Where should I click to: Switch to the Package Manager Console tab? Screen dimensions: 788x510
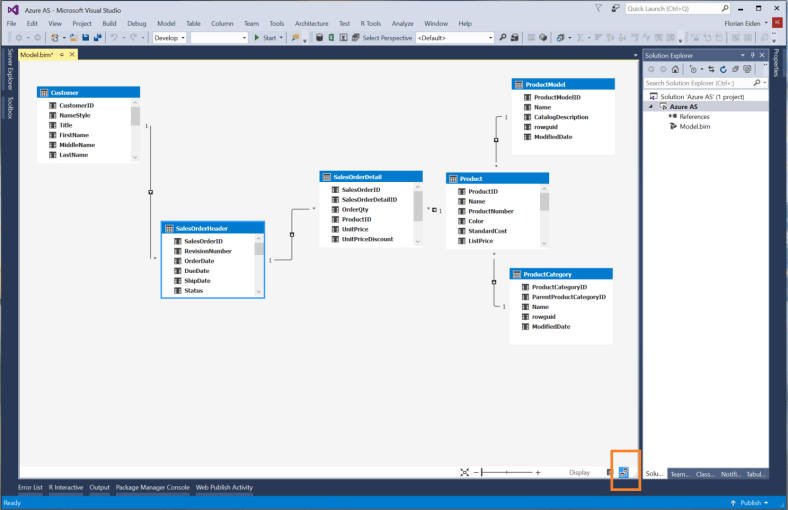(152, 488)
